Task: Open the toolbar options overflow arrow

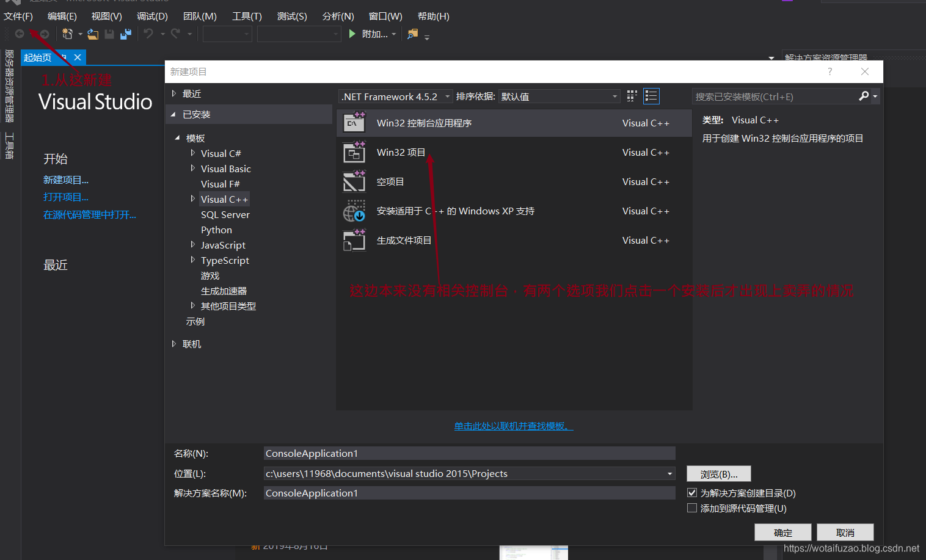Action: (427, 37)
